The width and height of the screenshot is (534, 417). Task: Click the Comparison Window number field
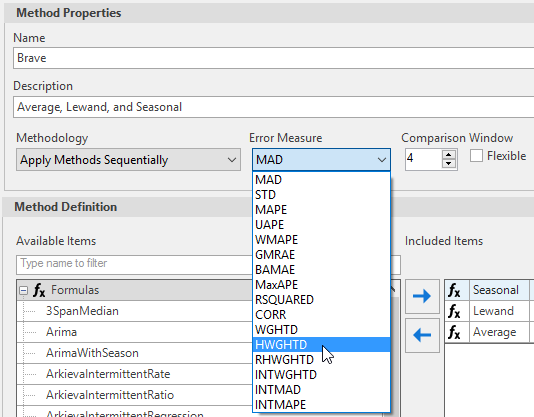coord(423,159)
